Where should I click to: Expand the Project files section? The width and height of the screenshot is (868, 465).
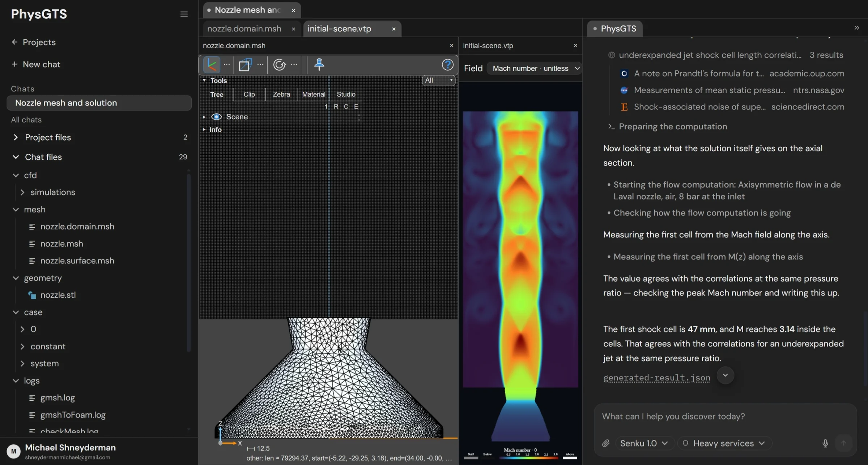[16, 137]
